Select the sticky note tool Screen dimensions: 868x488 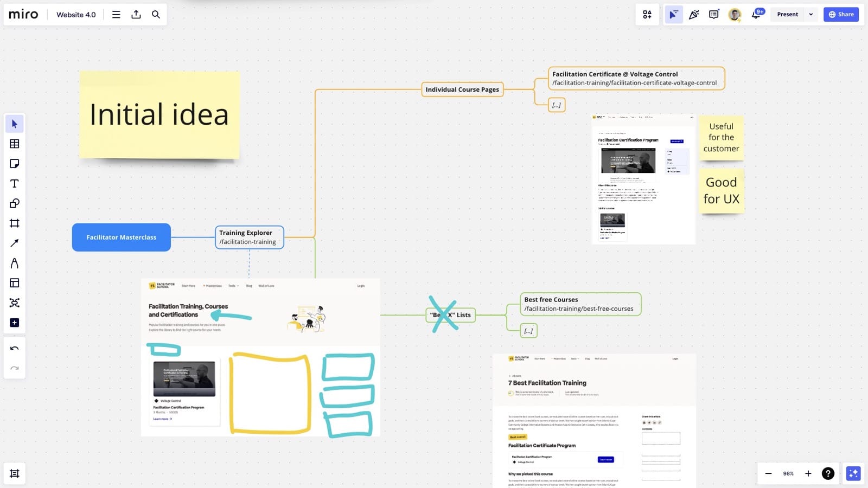tap(15, 163)
